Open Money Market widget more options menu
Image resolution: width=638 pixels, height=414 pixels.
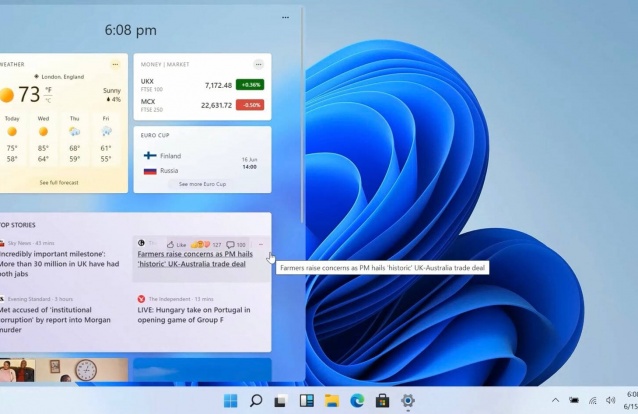[259, 64]
